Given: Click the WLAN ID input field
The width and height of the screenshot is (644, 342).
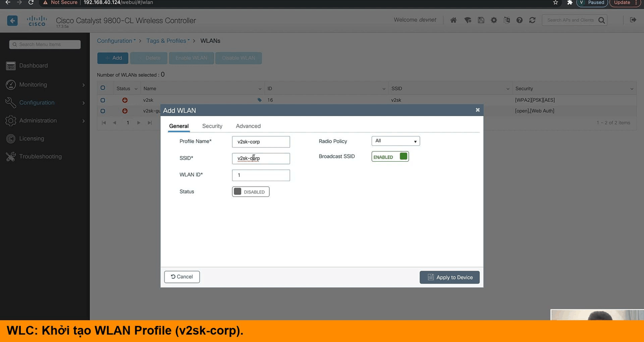Looking at the screenshot, I should (261, 175).
